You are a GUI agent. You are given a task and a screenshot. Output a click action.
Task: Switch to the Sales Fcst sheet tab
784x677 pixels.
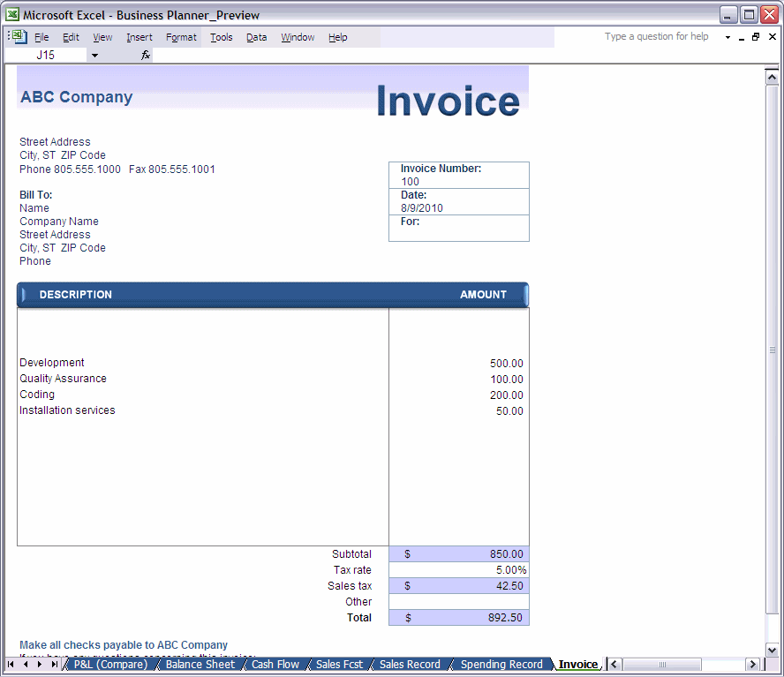click(339, 665)
